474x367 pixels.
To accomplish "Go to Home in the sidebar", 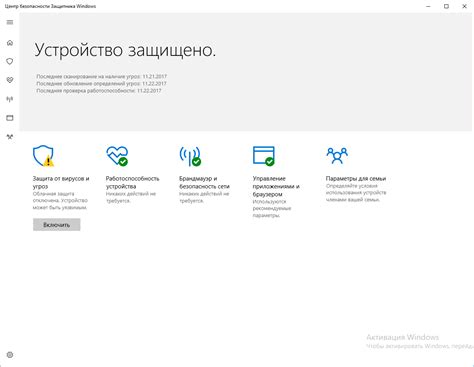I will (x=10, y=43).
